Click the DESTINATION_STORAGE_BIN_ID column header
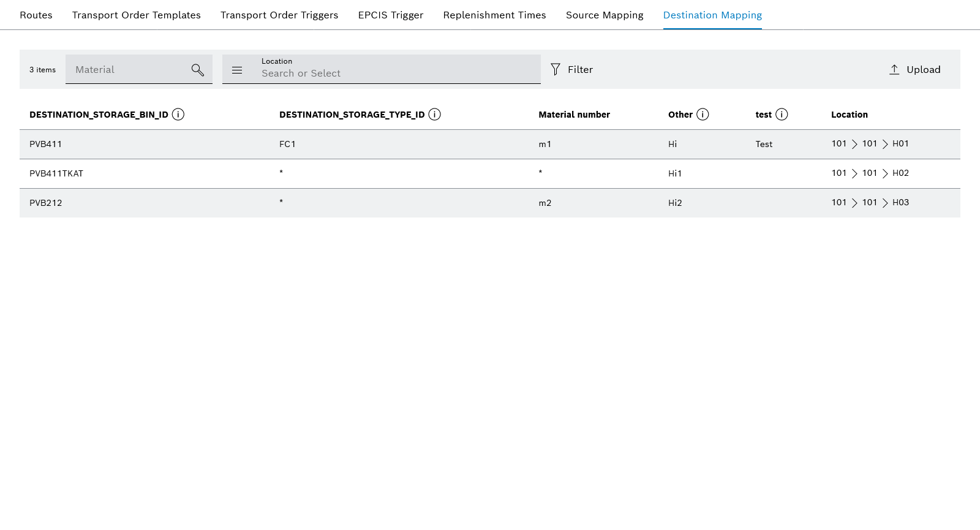 (x=99, y=115)
